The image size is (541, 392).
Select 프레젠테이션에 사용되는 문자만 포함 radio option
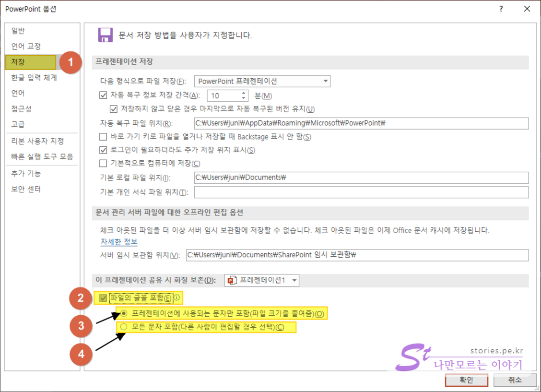(124, 314)
